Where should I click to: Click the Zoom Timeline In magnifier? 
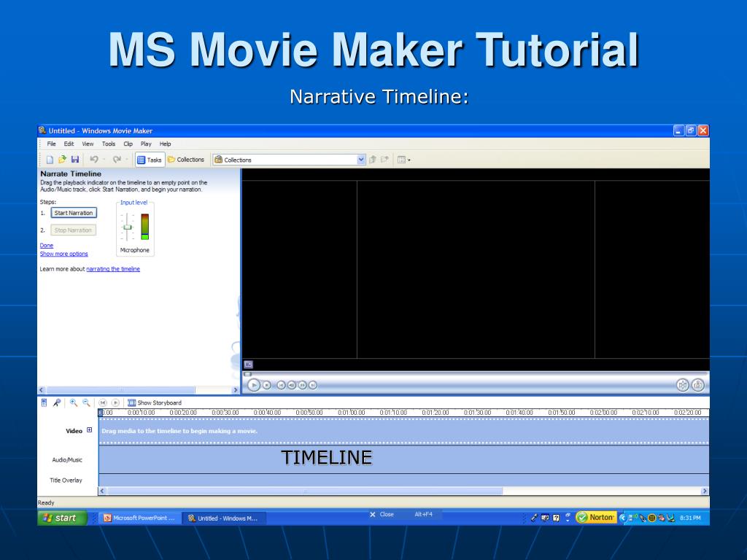point(74,402)
